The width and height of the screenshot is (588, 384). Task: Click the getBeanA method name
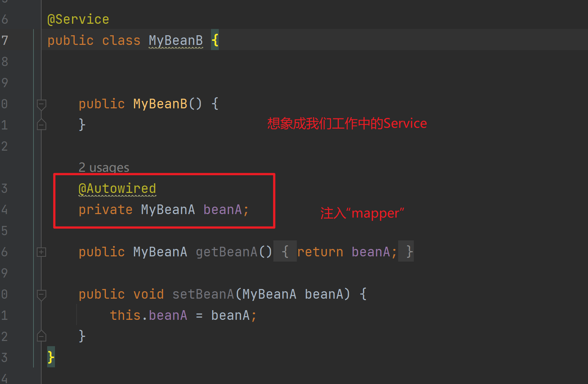[x=227, y=252]
